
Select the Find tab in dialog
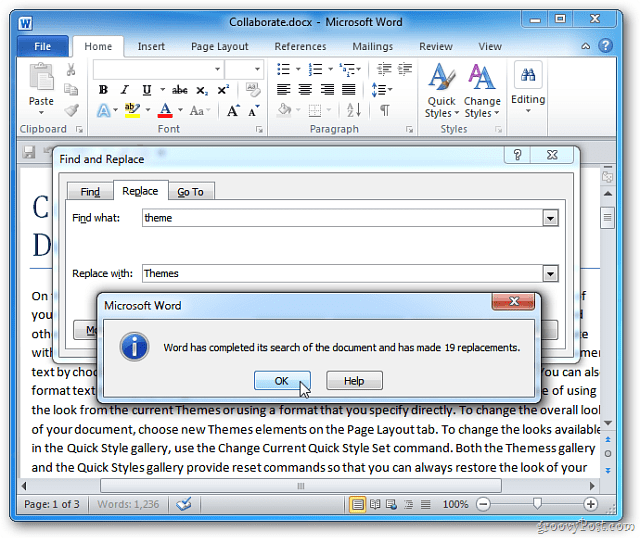[90, 191]
